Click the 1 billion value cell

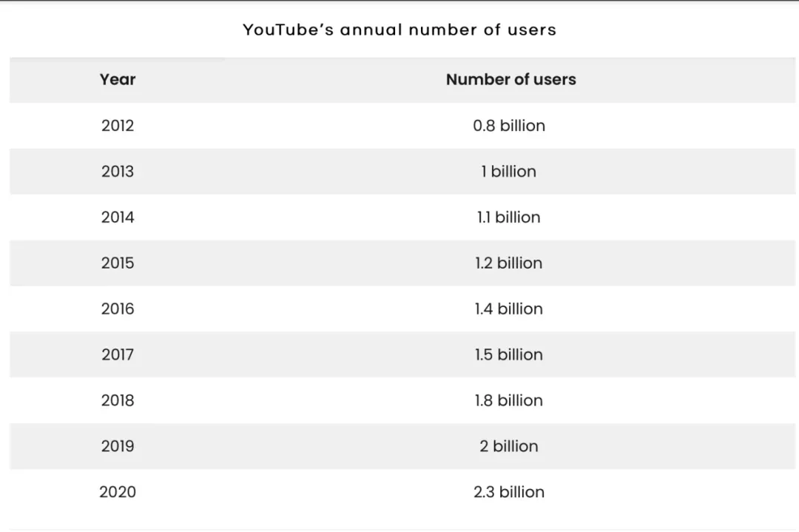(x=509, y=171)
